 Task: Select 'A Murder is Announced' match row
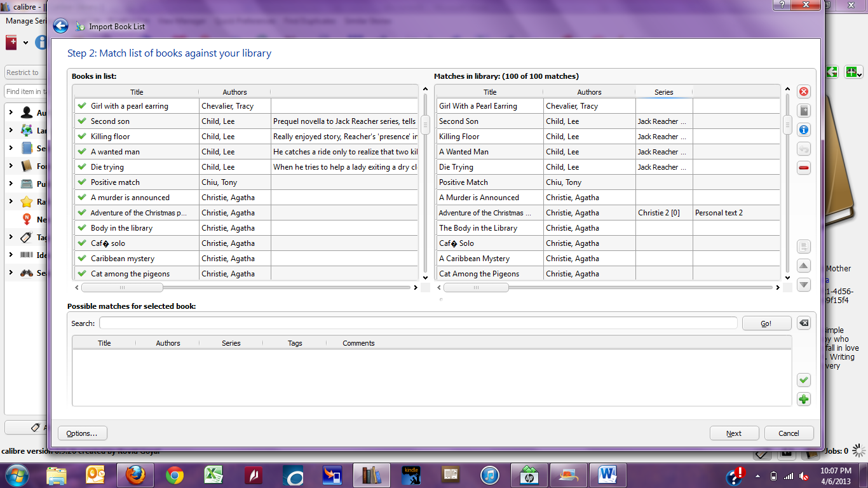608,198
